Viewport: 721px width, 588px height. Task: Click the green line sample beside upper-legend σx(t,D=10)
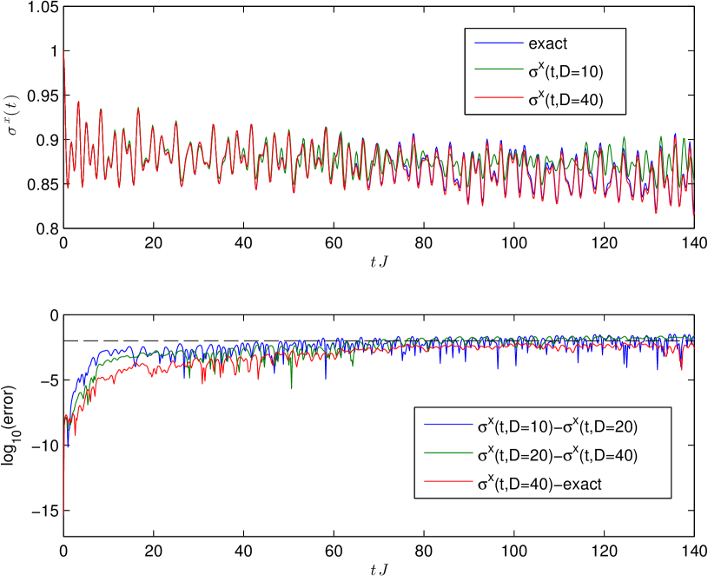tap(499, 69)
